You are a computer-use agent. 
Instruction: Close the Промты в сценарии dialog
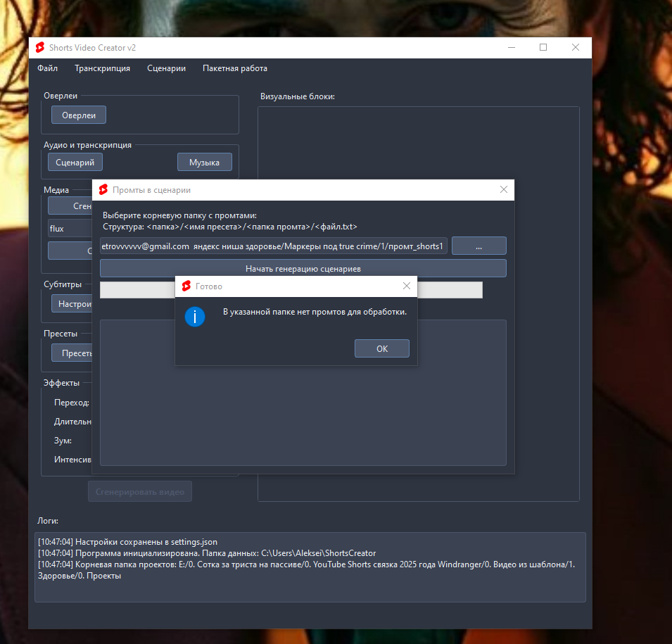(504, 189)
